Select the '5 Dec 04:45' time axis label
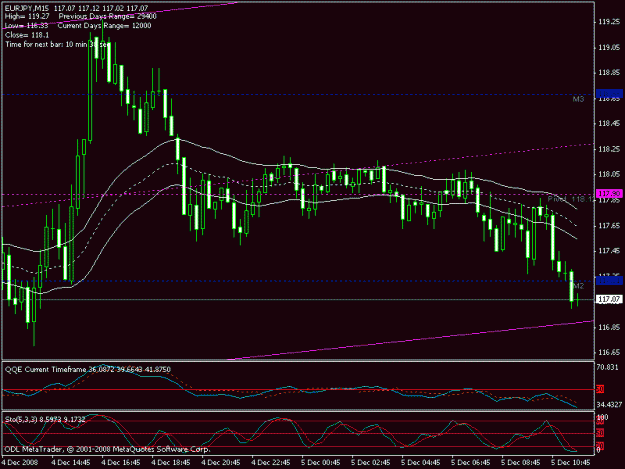Screen dimensions: 625x469 pyautogui.click(x=421, y=462)
